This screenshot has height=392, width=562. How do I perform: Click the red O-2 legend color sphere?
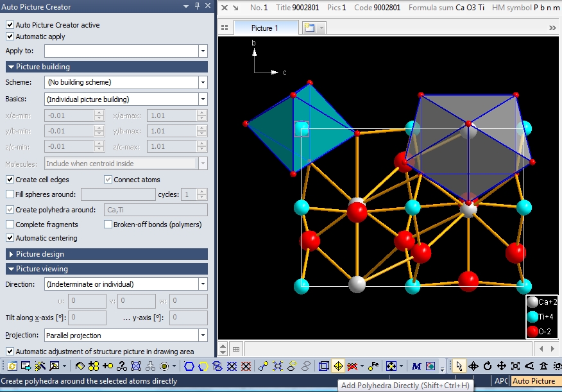click(x=532, y=331)
